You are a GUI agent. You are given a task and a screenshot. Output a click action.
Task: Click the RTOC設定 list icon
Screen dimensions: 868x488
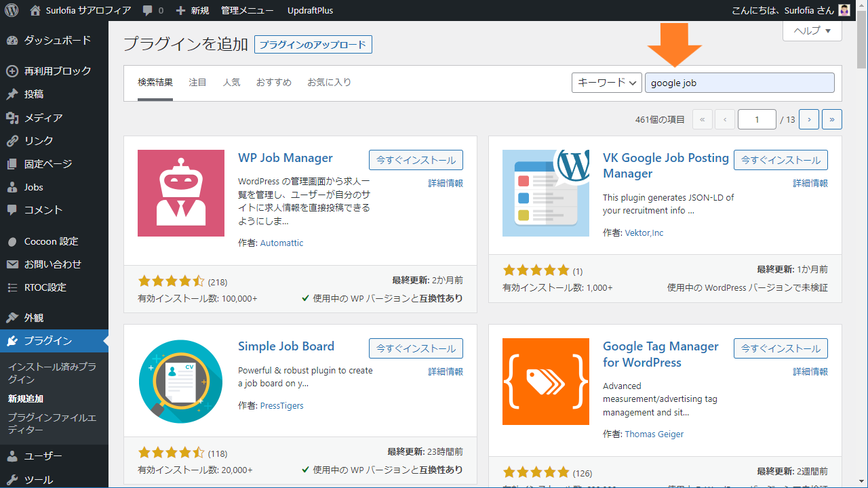tap(12, 287)
